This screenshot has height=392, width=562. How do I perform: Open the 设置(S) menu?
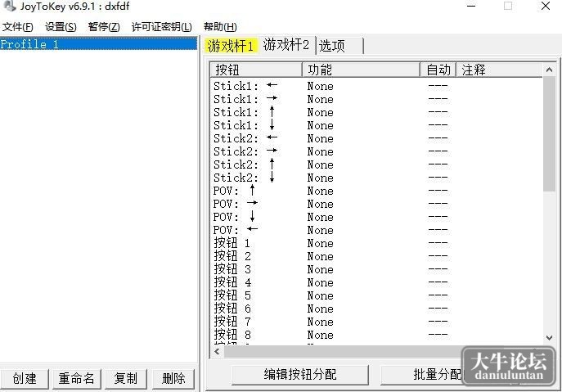point(61,27)
